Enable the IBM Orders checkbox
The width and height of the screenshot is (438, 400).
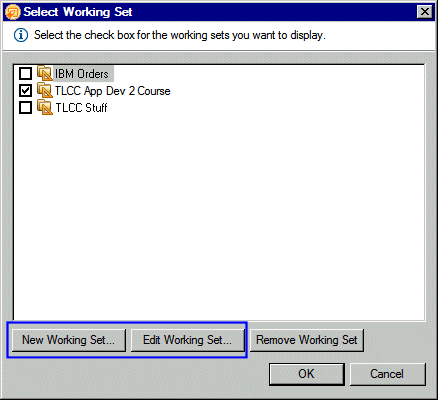[x=25, y=73]
